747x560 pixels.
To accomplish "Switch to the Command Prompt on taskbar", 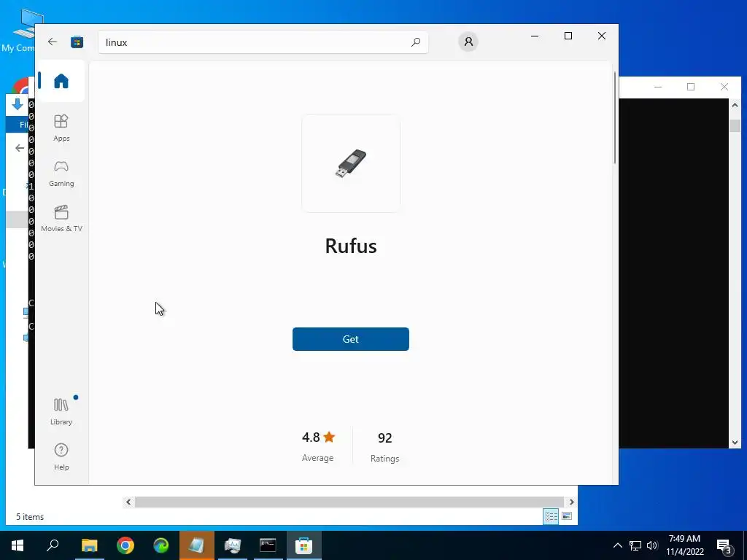I will pyautogui.click(x=268, y=545).
